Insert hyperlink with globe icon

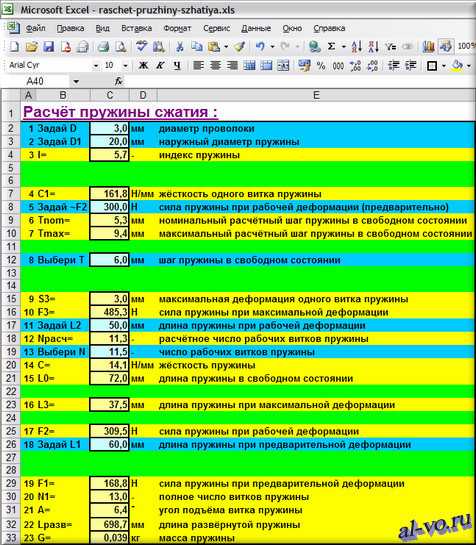(315, 46)
